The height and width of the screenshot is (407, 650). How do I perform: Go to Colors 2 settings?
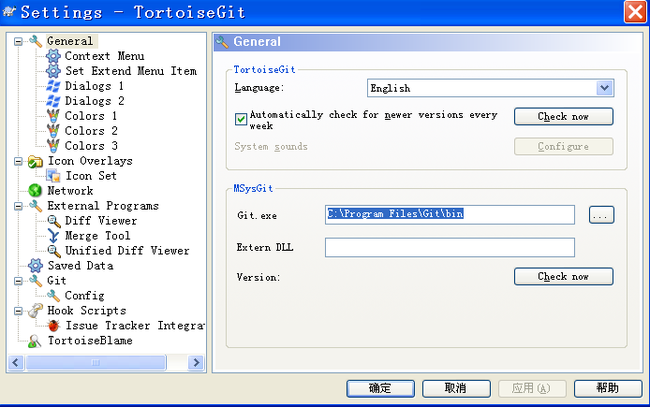point(91,131)
